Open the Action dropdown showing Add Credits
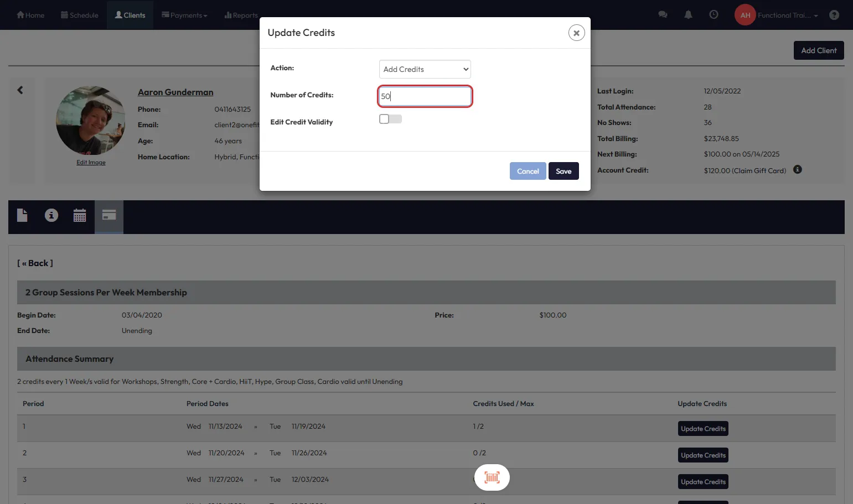 click(425, 69)
